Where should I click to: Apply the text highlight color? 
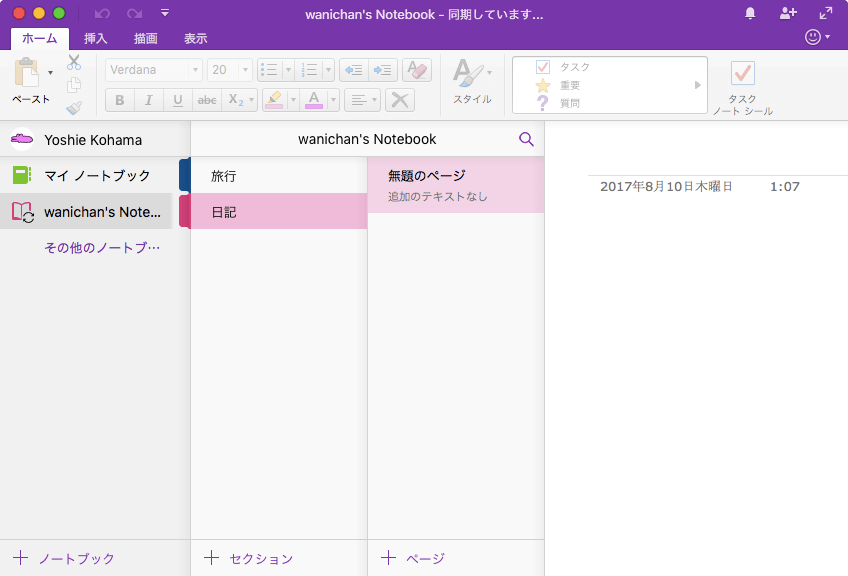tap(275, 100)
